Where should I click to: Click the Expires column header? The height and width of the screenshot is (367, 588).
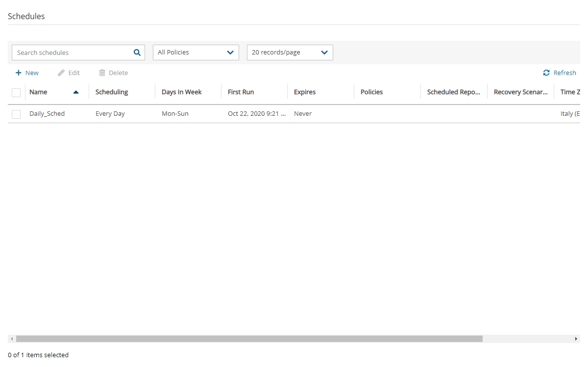tap(305, 92)
